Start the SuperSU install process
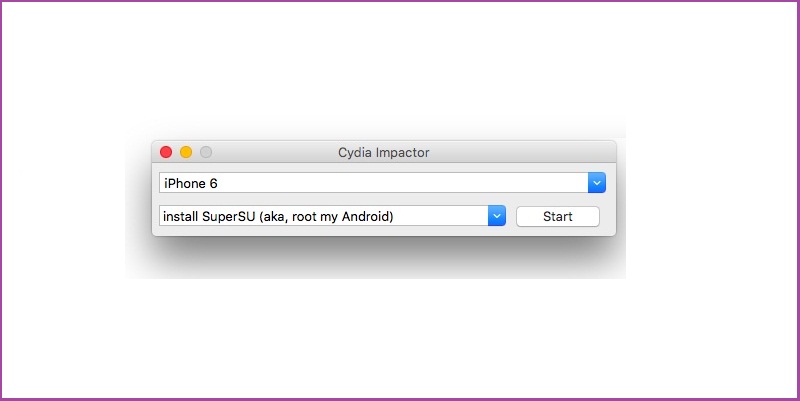The width and height of the screenshot is (800, 401). tap(557, 216)
